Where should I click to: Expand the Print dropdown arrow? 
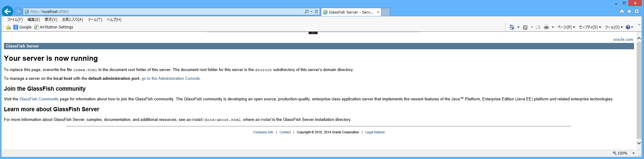[x=553, y=27]
